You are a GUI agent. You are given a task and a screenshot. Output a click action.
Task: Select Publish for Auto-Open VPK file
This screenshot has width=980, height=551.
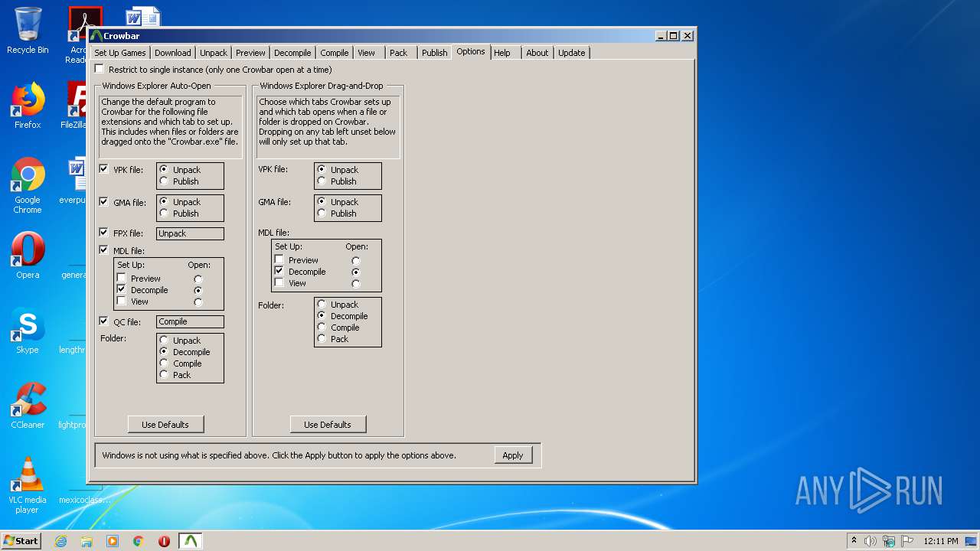[x=164, y=181]
